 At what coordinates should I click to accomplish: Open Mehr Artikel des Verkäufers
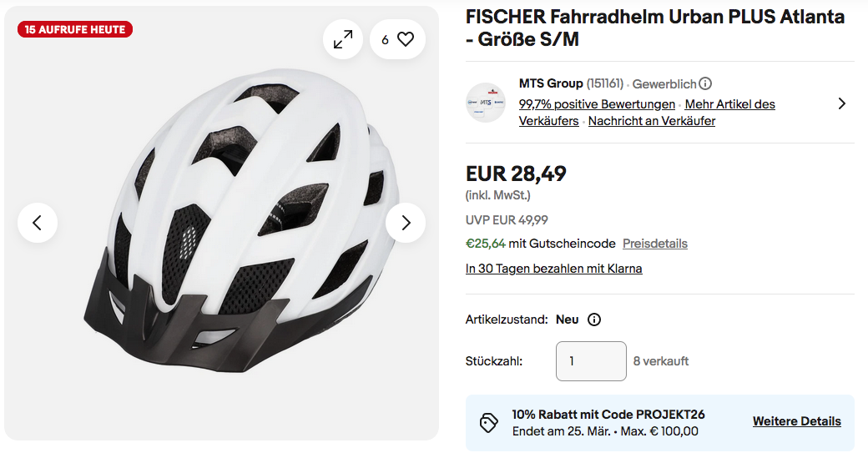(x=730, y=104)
